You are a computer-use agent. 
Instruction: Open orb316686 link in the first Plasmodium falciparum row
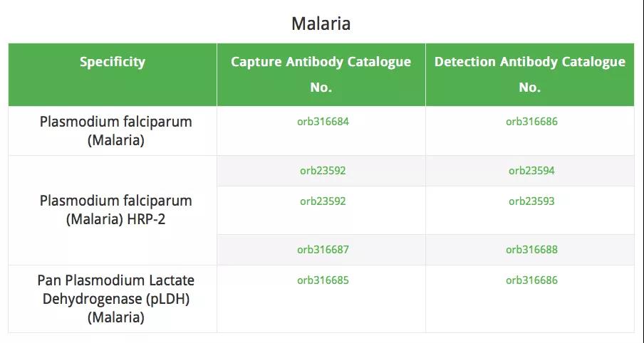click(x=531, y=122)
